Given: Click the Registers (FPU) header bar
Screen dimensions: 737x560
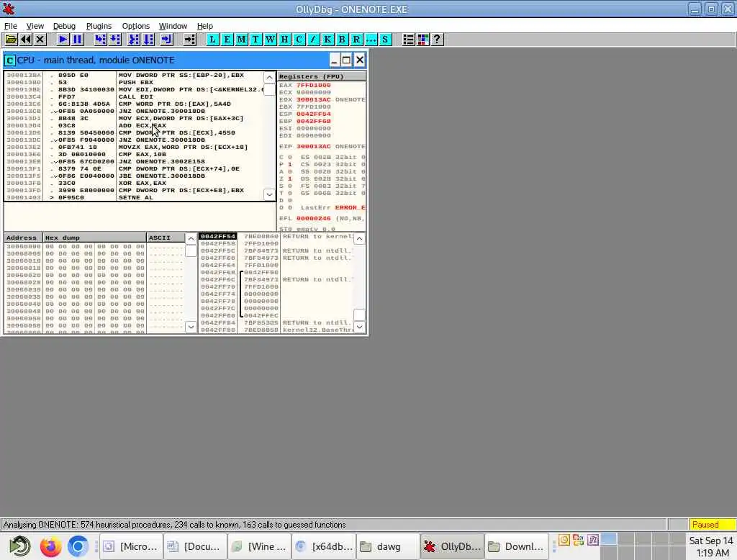Looking at the screenshot, I should click(322, 76).
